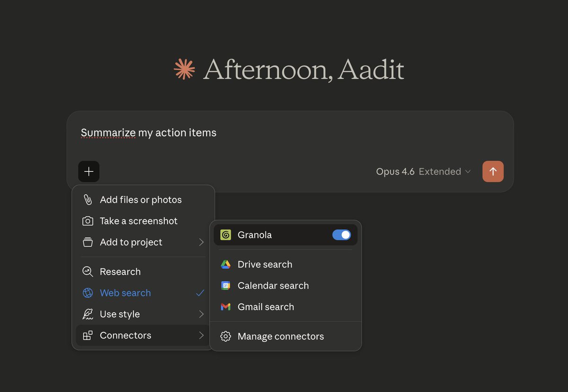
Task: Click the Gmail logo icon
Action: coord(226,307)
